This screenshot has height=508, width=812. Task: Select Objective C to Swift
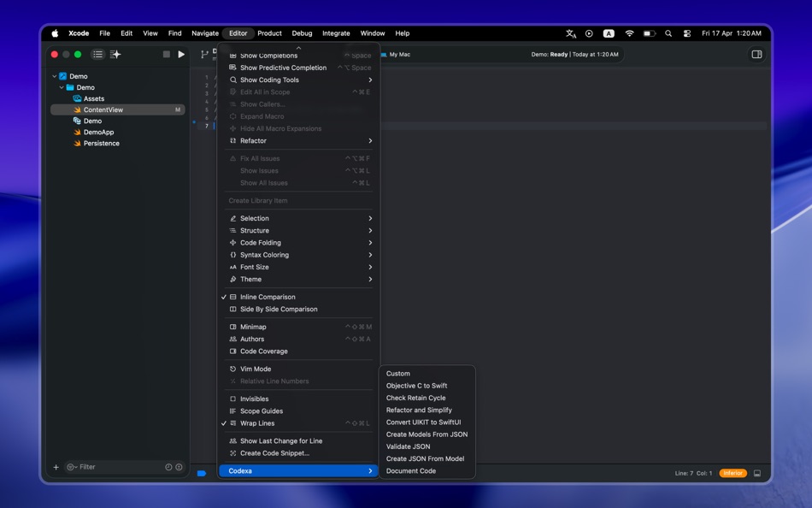pyautogui.click(x=427, y=386)
